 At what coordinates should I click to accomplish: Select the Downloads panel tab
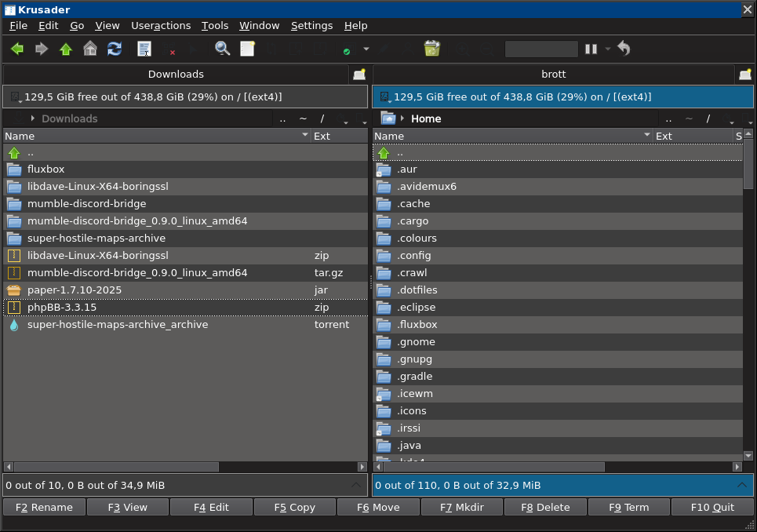click(x=176, y=75)
